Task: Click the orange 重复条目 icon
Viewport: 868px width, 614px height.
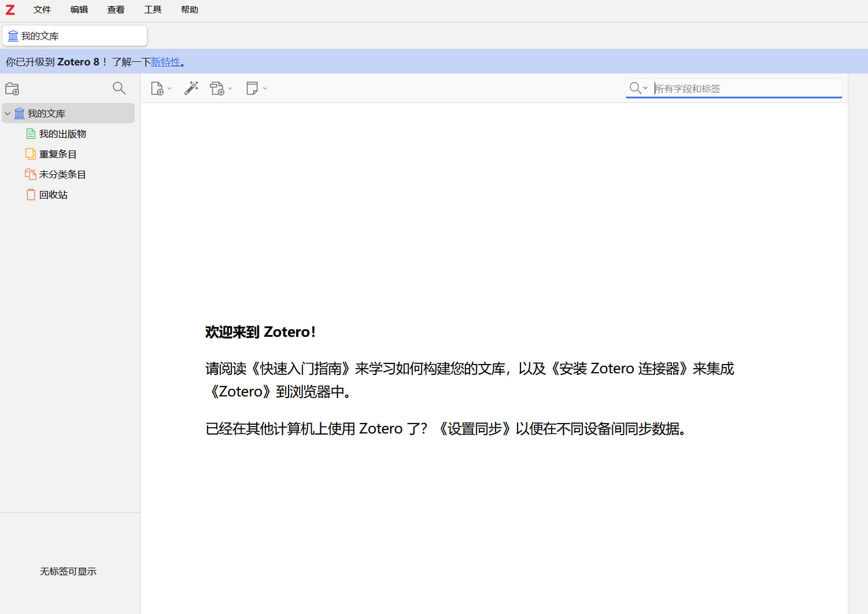Action: pyautogui.click(x=31, y=154)
